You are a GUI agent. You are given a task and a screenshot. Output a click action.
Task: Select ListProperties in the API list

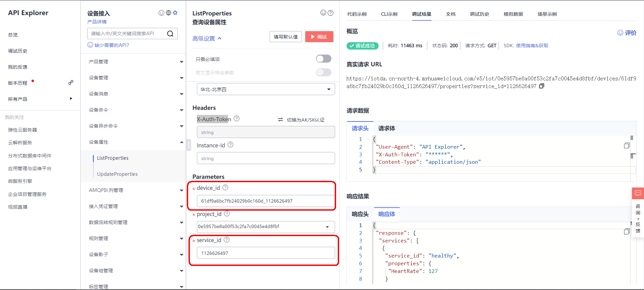click(112, 158)
